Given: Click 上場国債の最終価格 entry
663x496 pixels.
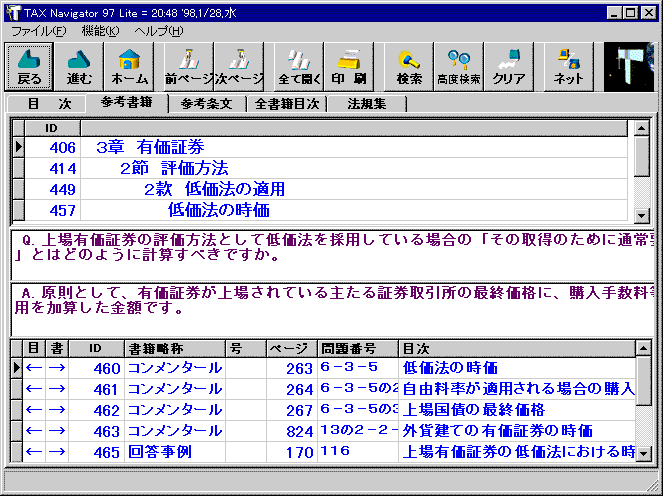Looking at the screenshot, I should click(474, 410).
